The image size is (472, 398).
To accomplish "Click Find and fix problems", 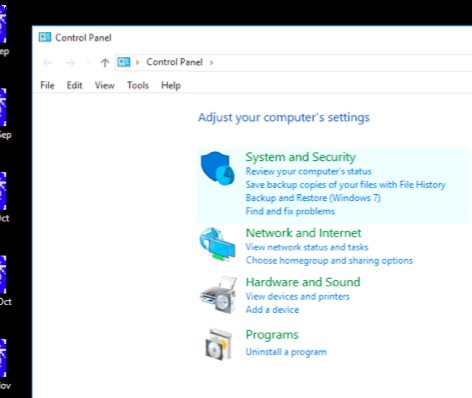I will [290, 211].
